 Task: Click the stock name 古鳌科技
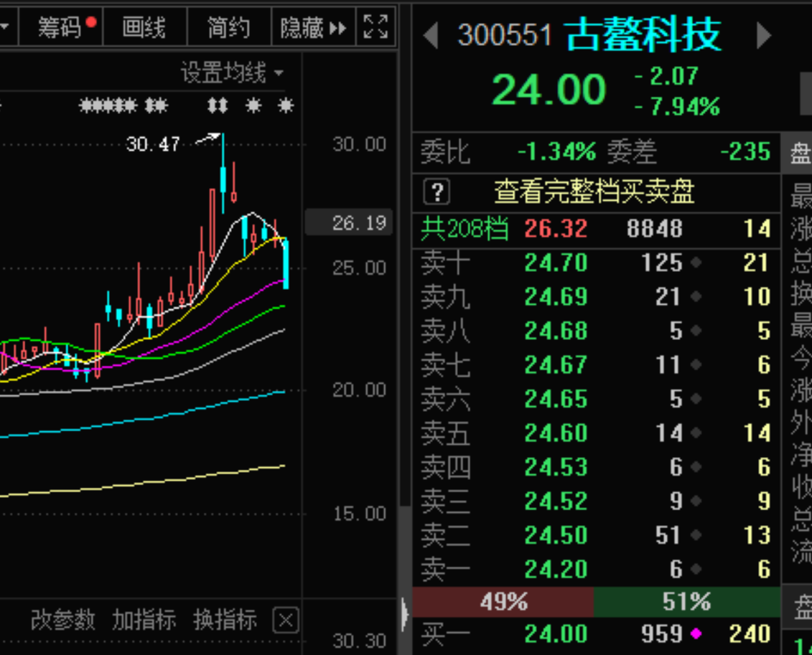(x=644, y=34)
